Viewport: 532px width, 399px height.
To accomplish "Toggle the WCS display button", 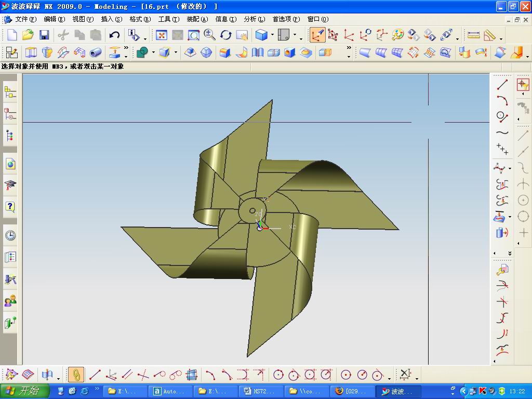I will pyautogui.click(x=317, y=35).
